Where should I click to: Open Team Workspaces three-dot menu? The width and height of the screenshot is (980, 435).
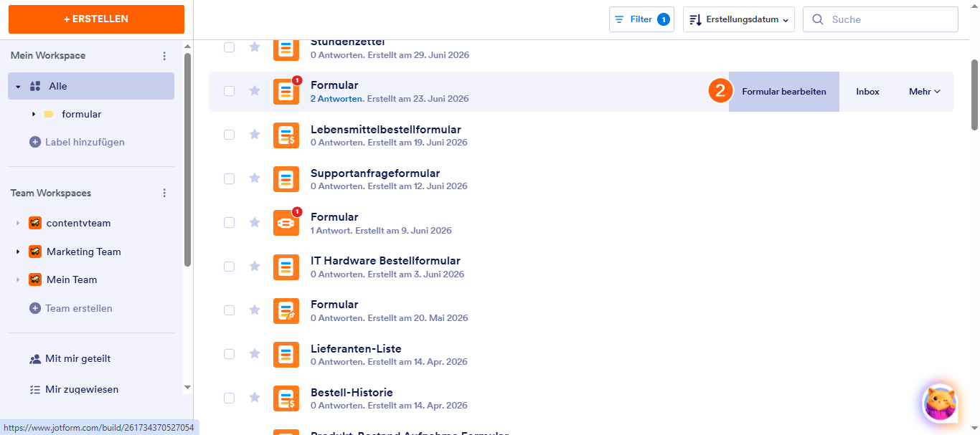pyautogui.click(x=164, y=193)
